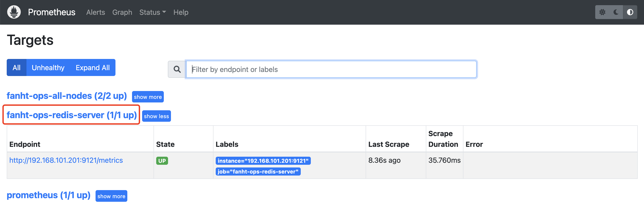Click the Endpoint column header
The image size is (644, 204).
click(x=25, y=144)
